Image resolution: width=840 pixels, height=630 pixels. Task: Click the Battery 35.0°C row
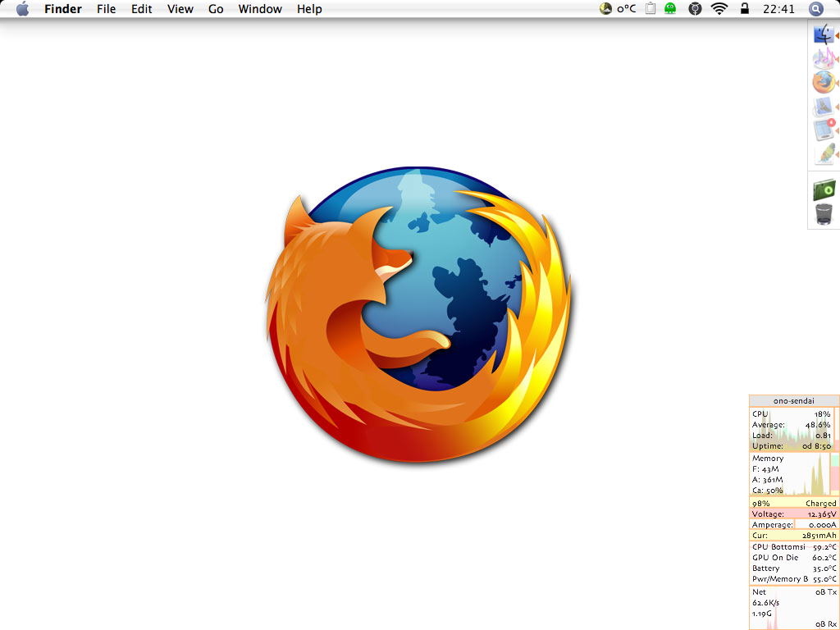coord(794,568)
